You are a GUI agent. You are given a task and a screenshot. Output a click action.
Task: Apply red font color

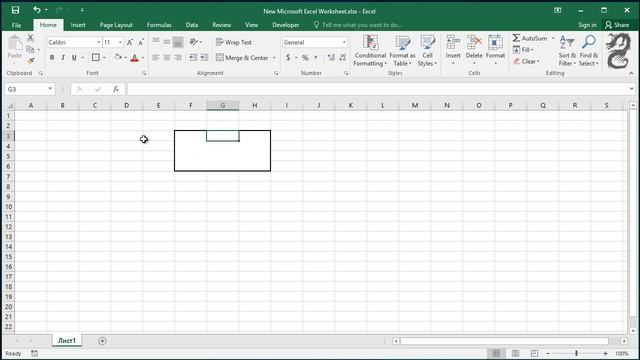[134, 58]
